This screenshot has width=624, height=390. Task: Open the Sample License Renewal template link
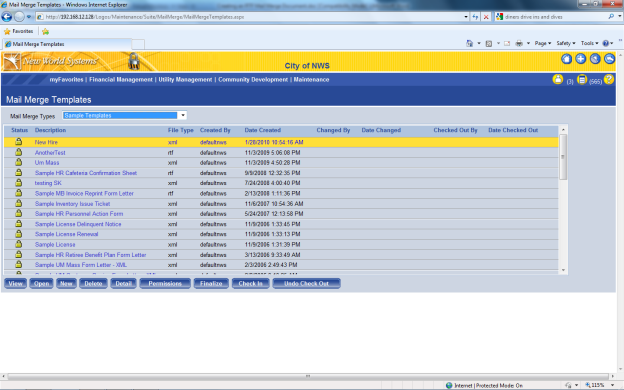click(x=66, y=234)
